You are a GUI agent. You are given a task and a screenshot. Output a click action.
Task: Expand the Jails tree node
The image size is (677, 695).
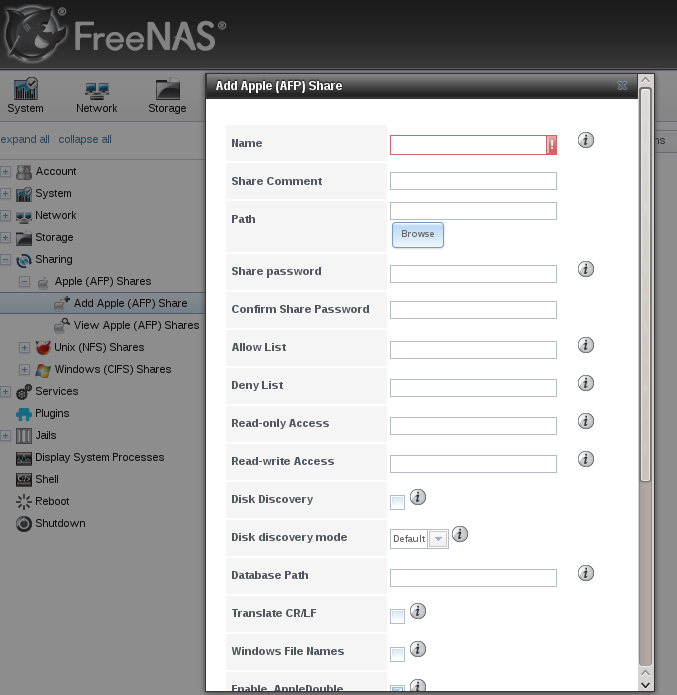[x=5, y=435]
